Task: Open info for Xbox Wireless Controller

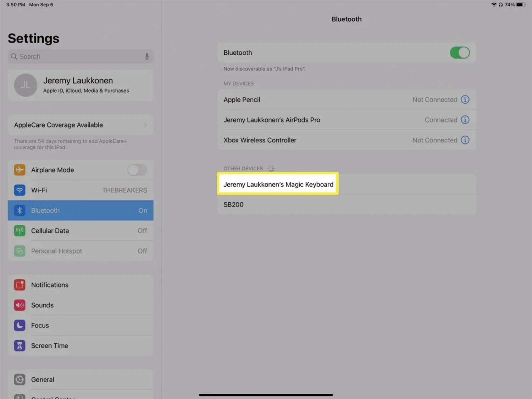Action: point(465,140)
